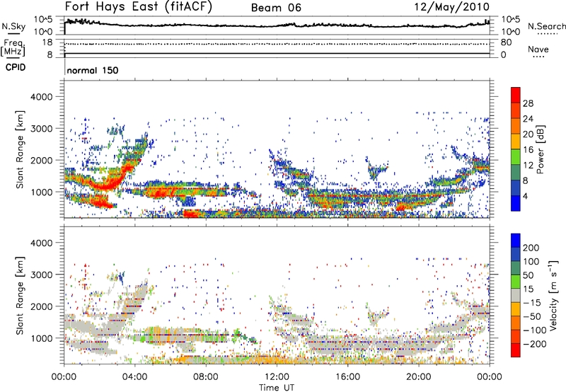Click the '4' tick on the Power colorbar
This screenshot has width=566, height=392.
coord(526,196)
